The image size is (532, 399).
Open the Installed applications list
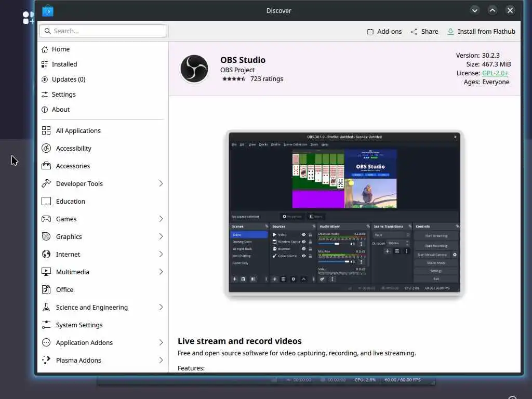click(103, 64)
